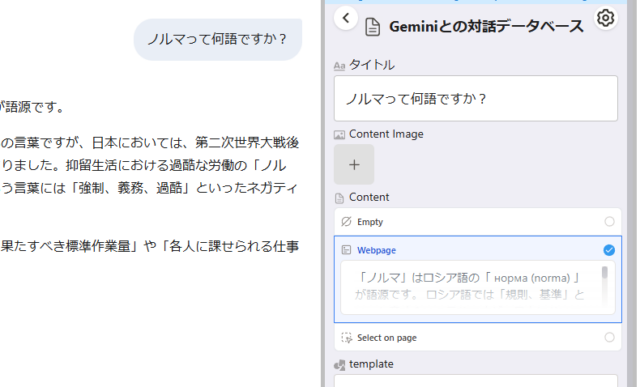
Task: Click the webpage content preview text
Action: click(470, 287)
